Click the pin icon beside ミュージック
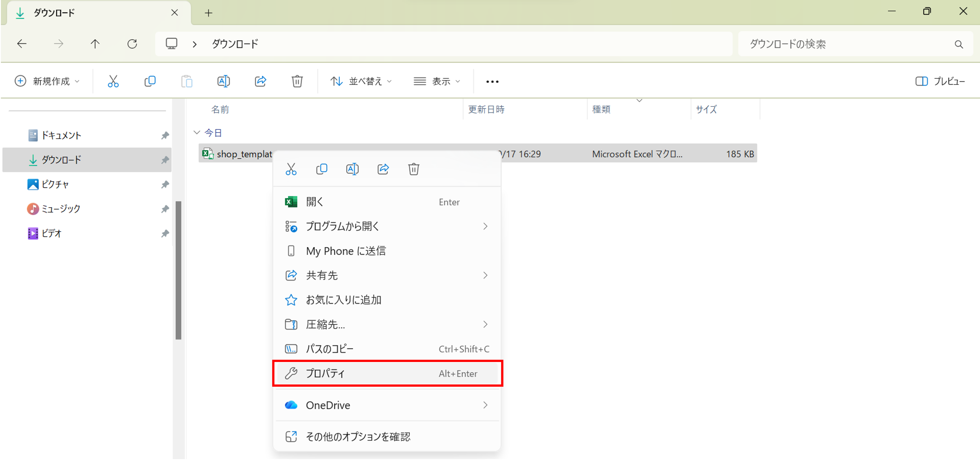The width and height of the screenshot is (980, 468). point(165,209)
